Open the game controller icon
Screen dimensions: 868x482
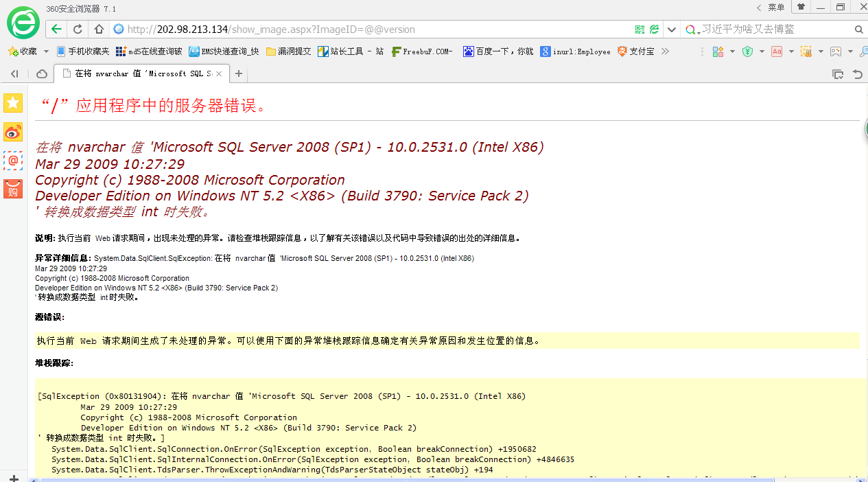pos(836,51)
